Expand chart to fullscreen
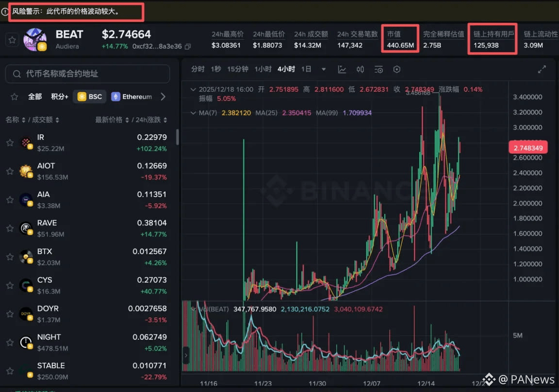Viewport: 559px width, 392px height. 542,69
